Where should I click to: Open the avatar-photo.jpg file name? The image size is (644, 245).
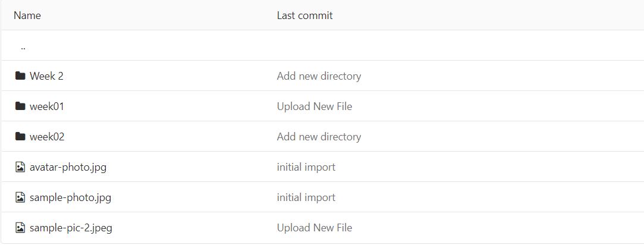(68, 167)
